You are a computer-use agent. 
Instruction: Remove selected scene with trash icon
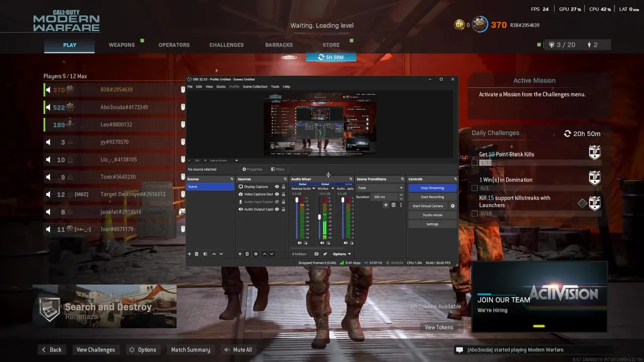point(197,254)
